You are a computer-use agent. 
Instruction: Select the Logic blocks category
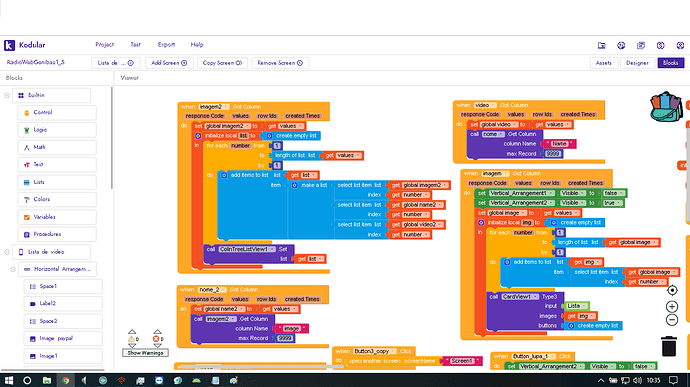pos(57,130)
